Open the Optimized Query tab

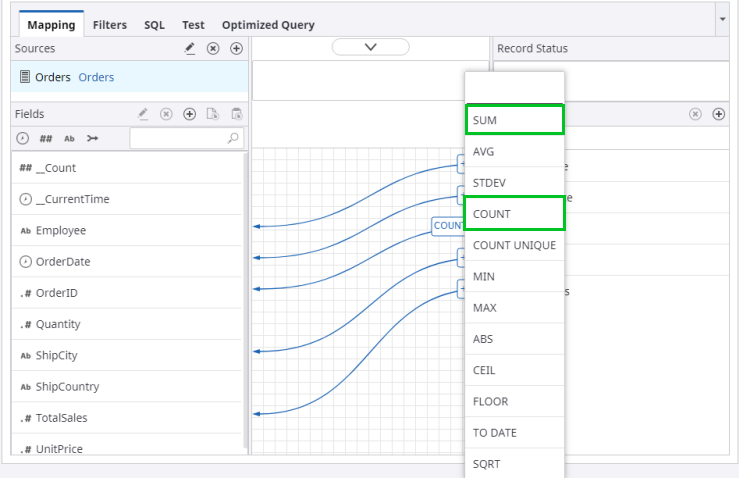click(x=267, y=25)
